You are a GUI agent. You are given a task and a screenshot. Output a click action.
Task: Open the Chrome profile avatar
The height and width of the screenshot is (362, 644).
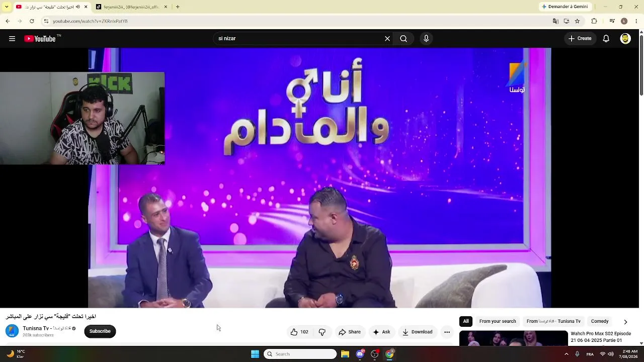pyautogui.click(x=624, y=21)
